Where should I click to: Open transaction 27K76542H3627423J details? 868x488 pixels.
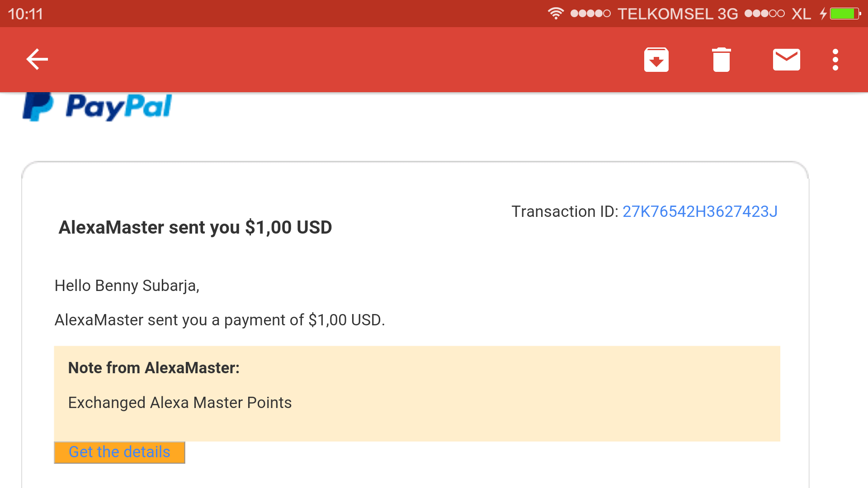click(x=700, y=211)
